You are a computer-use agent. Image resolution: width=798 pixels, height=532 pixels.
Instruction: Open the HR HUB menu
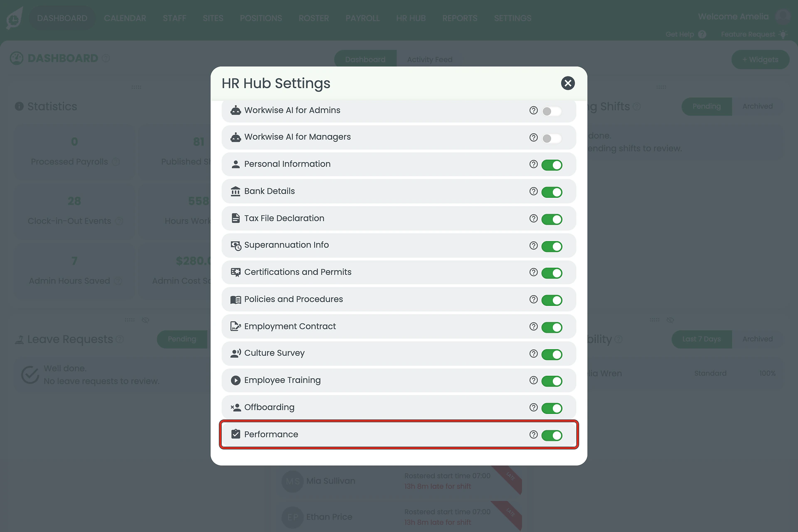click(x=411, y=18)
